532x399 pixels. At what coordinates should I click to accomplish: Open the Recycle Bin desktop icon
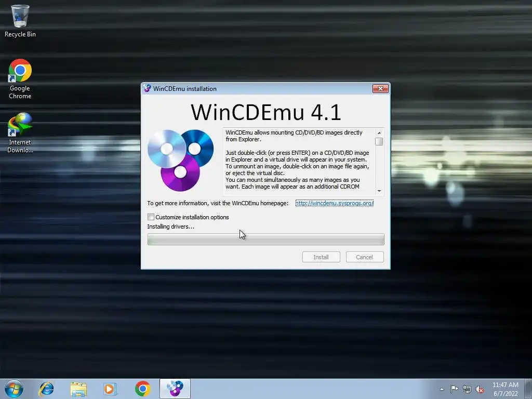pyautogui.click(x=20, y=20)
